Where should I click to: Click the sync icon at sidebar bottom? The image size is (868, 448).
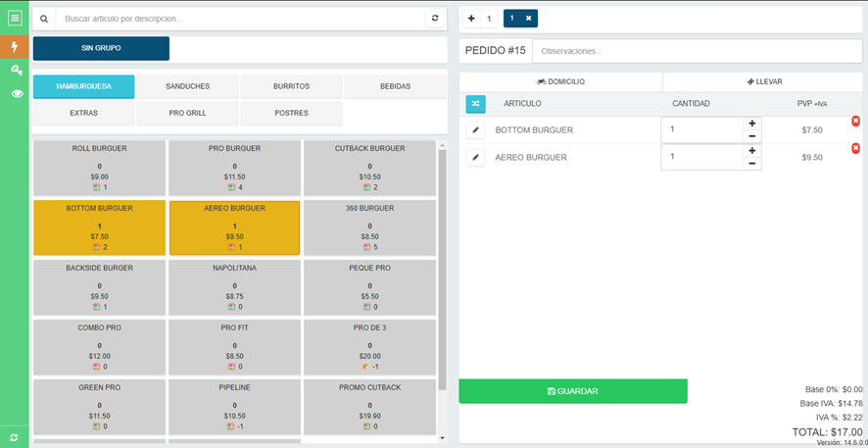[14, 437]
